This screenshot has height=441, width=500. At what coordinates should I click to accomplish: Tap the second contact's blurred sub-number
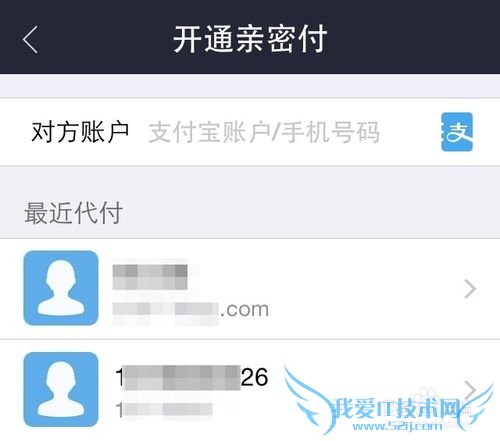(x=164, y=410)
